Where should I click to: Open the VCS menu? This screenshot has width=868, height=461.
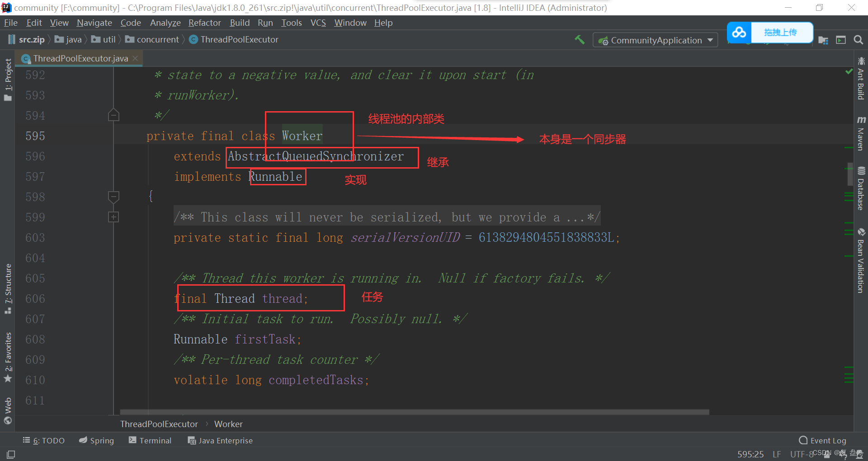tap(318, 23)
